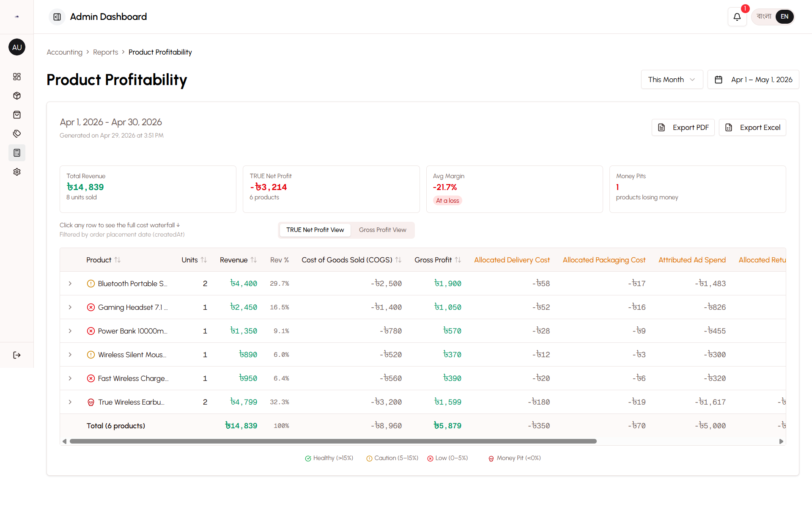Open the Reports breadcrumb link

tap(106, 52)
